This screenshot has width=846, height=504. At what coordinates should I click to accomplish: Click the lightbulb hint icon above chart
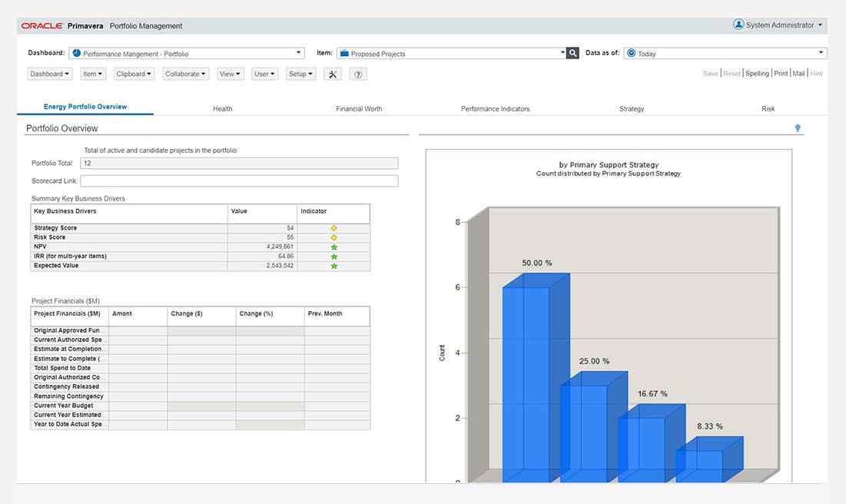pos(798,128)
